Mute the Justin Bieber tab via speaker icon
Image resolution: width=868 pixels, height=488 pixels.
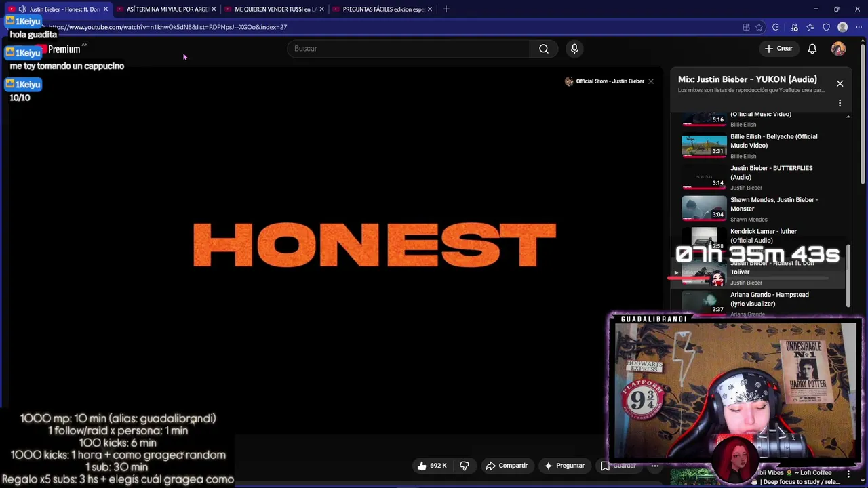coord(22,9)
